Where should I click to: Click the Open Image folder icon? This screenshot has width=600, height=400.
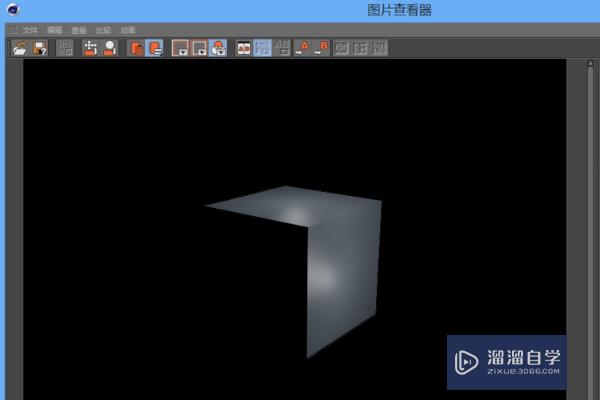coord(20,48)
